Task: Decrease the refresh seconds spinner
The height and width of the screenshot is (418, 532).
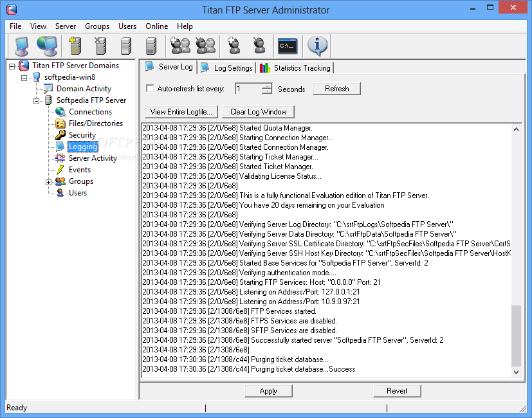Action: click(x=267, y=91)
